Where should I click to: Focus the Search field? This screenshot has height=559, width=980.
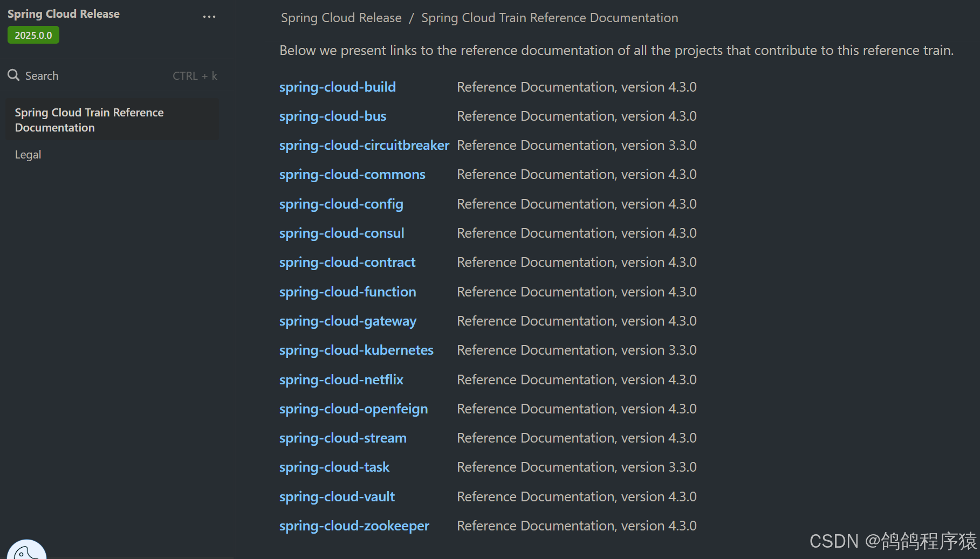point(112,75)
